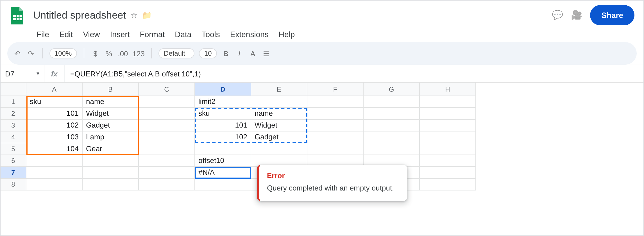
Task: Open the Tools menu
Action: [x=210, y=35]
